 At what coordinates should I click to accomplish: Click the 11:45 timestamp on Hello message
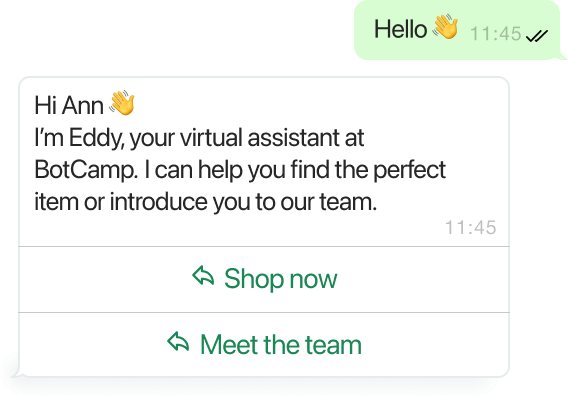pos(496,34)
